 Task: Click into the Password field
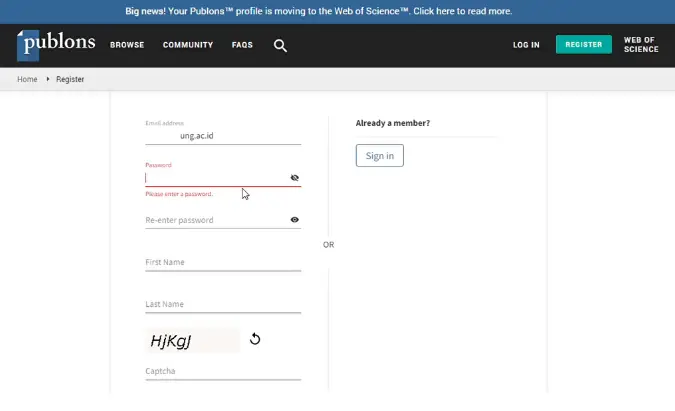pyautogui.click(x=215, y=178)
